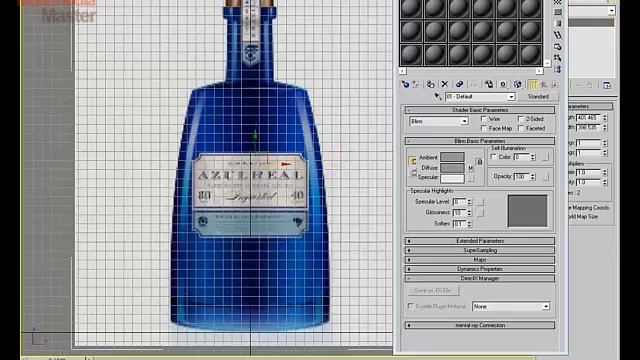This screenshot has width=640, height=360.
Task: Enable the Face Map checkbox
Action: tap(484, 128)
